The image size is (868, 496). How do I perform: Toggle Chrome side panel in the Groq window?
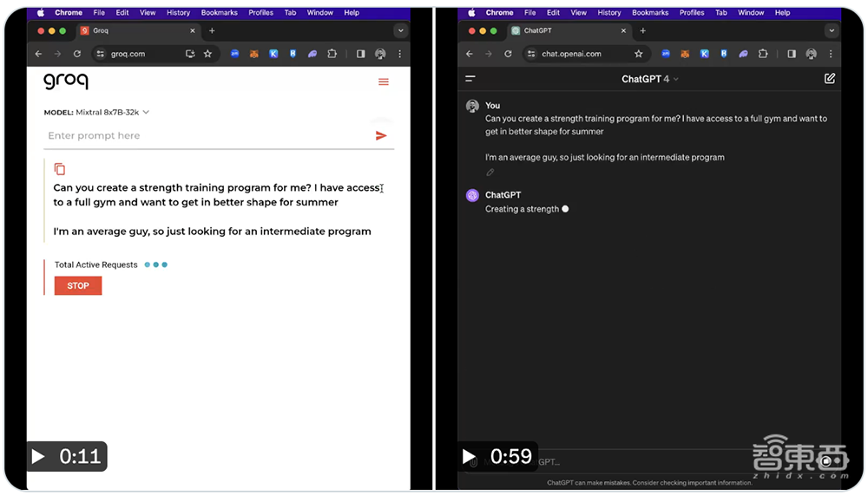point(360,54)
